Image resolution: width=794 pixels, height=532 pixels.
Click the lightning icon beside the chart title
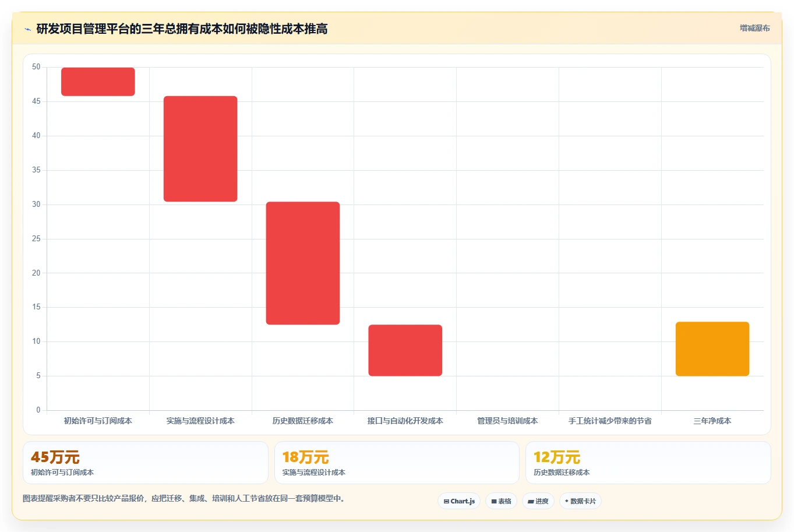(27, 29)
